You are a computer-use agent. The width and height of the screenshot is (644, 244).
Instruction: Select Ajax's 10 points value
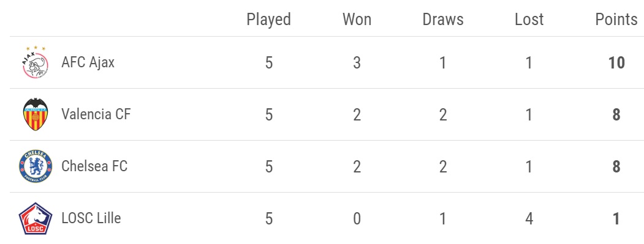[x=616, y=63]
